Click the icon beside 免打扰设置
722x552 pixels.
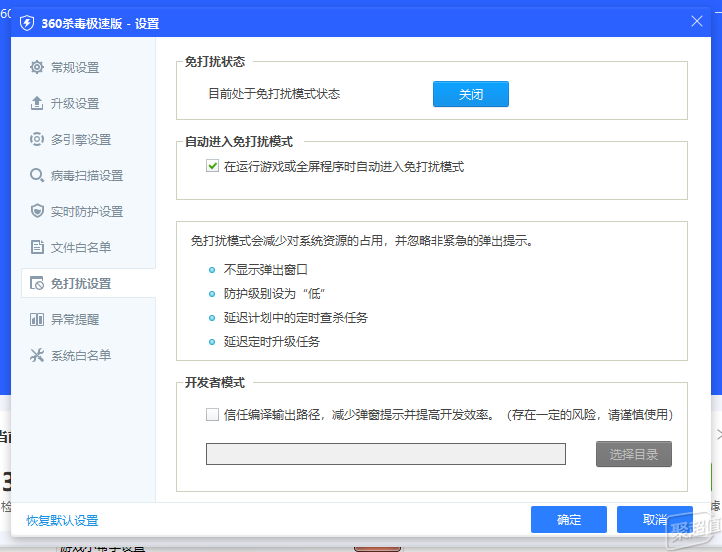pos(37,283)
